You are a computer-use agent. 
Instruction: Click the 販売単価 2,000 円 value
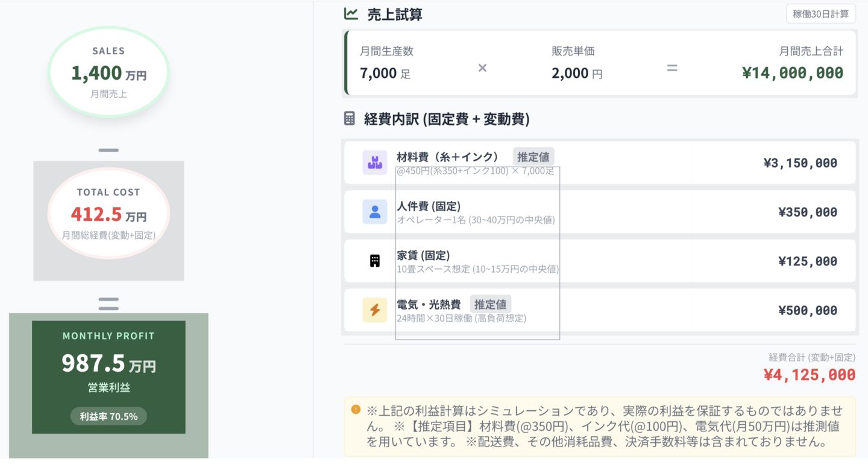point(576,74)
